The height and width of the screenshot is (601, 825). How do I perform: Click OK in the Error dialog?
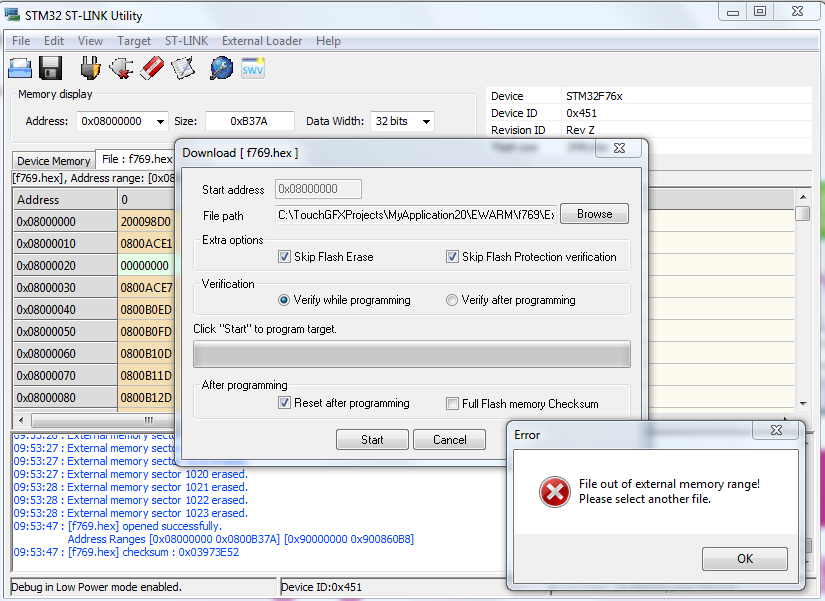tap(744, 559)
